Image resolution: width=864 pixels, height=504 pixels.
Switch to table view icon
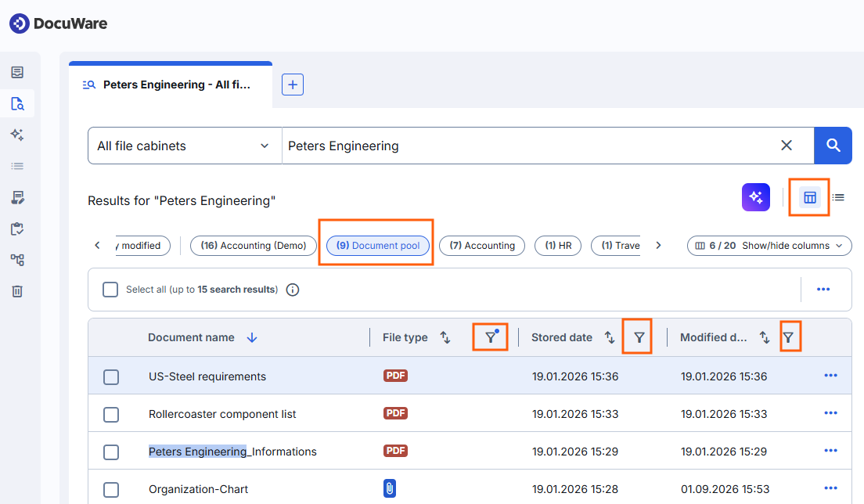[809, 197]
